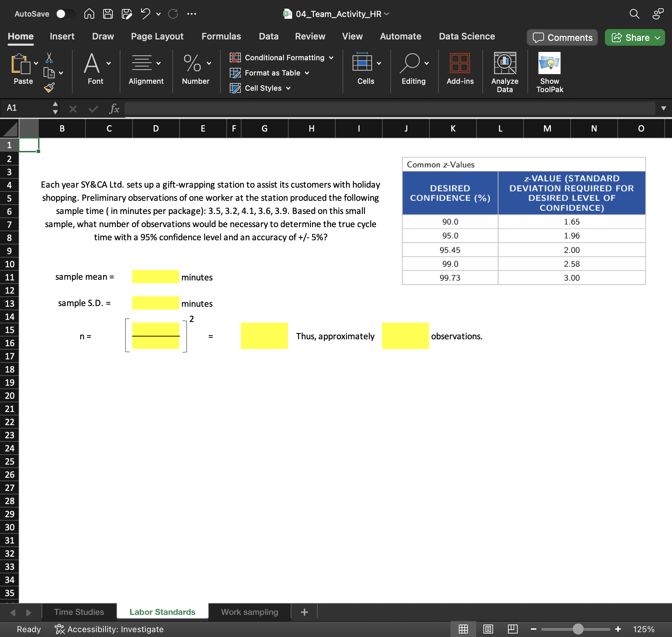Switch to the Time Studies sheet tab
This screenshot has width=672, height=637.
click(79, 612)
